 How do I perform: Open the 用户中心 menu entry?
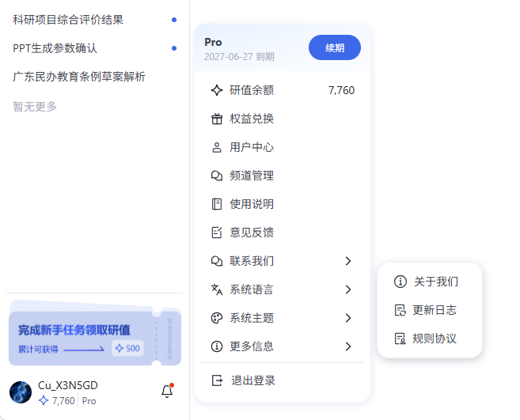click(x=283, y=147)
